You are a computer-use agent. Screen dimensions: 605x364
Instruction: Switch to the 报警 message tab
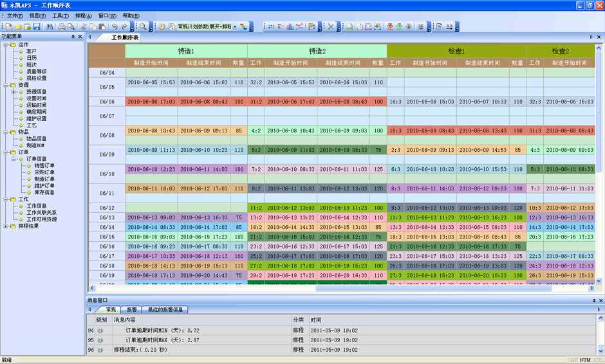click(131, 309)
